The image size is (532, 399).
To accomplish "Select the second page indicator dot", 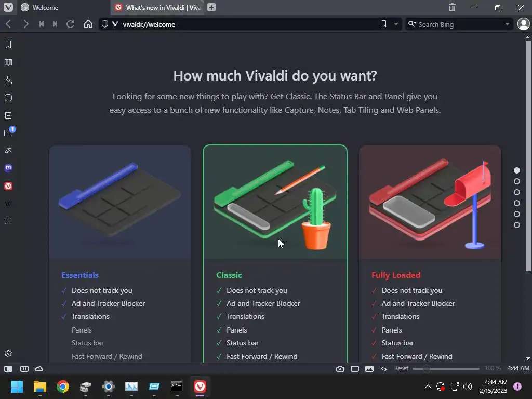I will 517,181.
